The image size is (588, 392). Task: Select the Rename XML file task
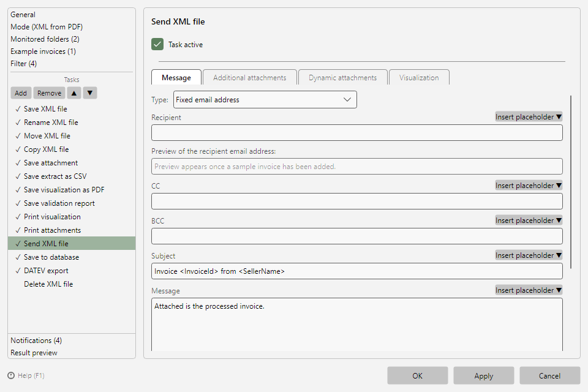click(x=72, y=123)
